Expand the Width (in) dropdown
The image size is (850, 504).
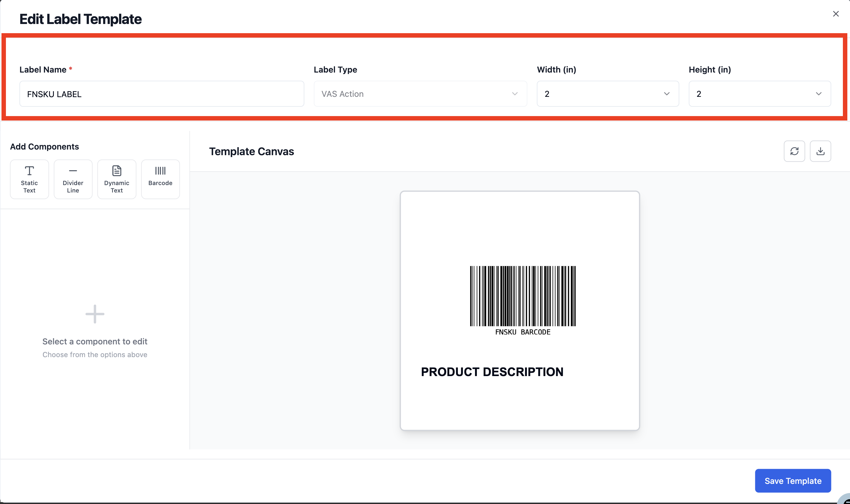pos(607,94)
